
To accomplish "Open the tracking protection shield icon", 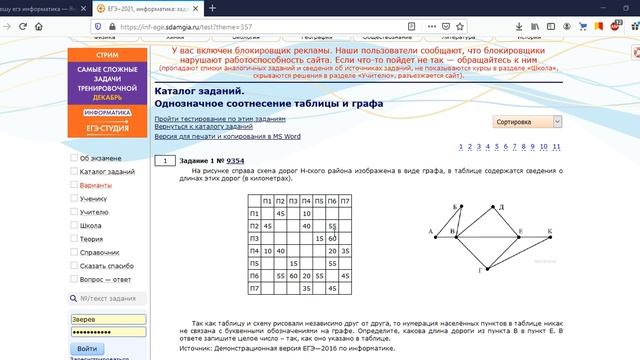I will click(x=98, y=27).
